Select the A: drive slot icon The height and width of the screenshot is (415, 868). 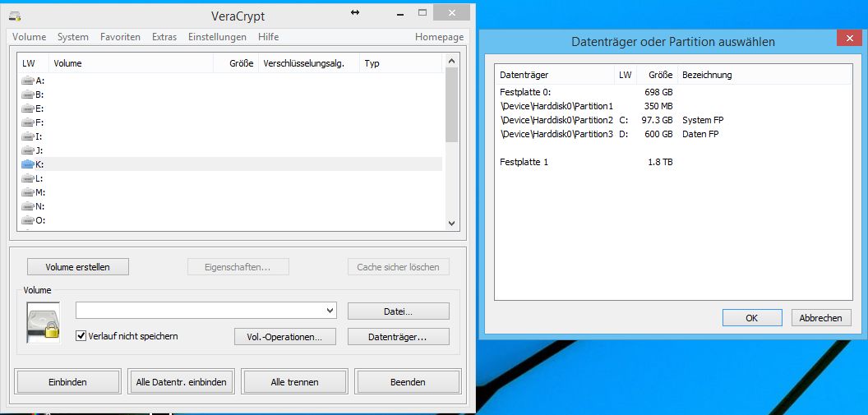click(28, 81)
